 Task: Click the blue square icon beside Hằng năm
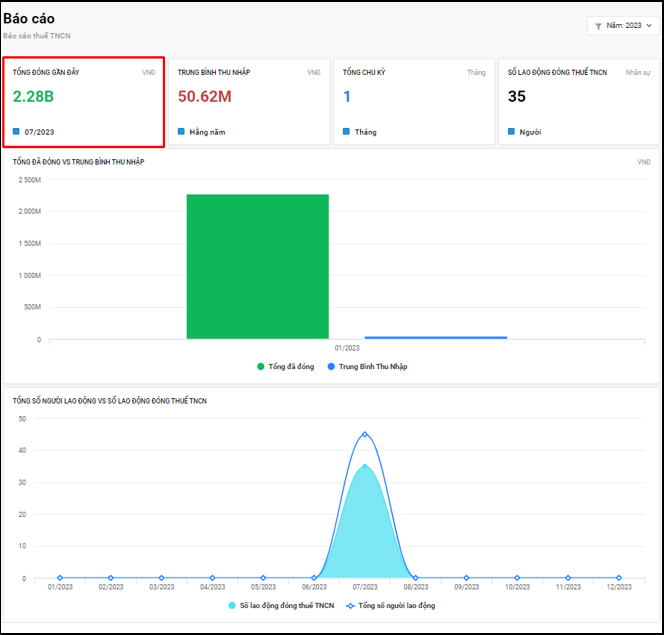pyautogui.click(x=181, y=131)
